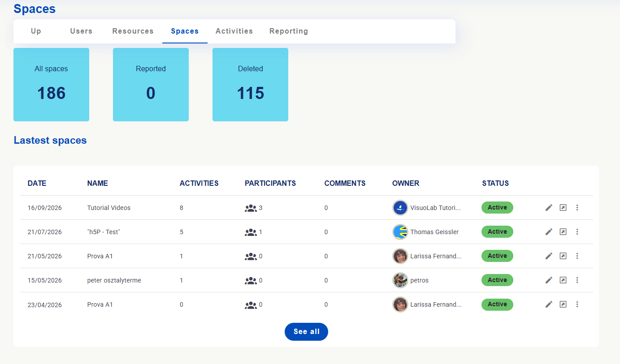Click participants icon in Tutorial Videos row
620x364 pixels.
pos(251,208)
